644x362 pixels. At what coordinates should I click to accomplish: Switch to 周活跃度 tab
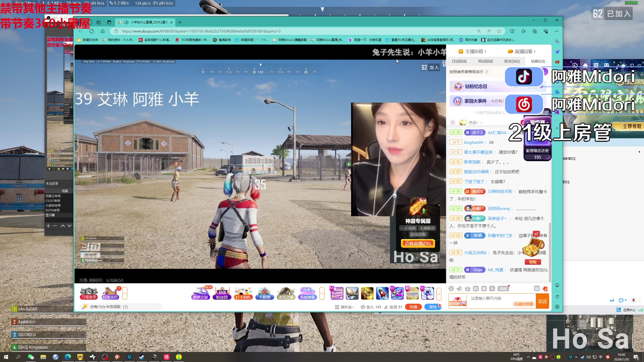(485, 61)
